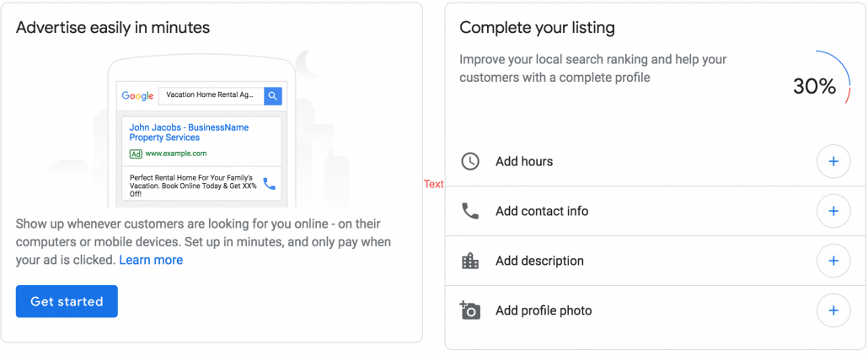Click the camera icon beside Add profile photo
868x356 pixels.
(x=469, y=310)
